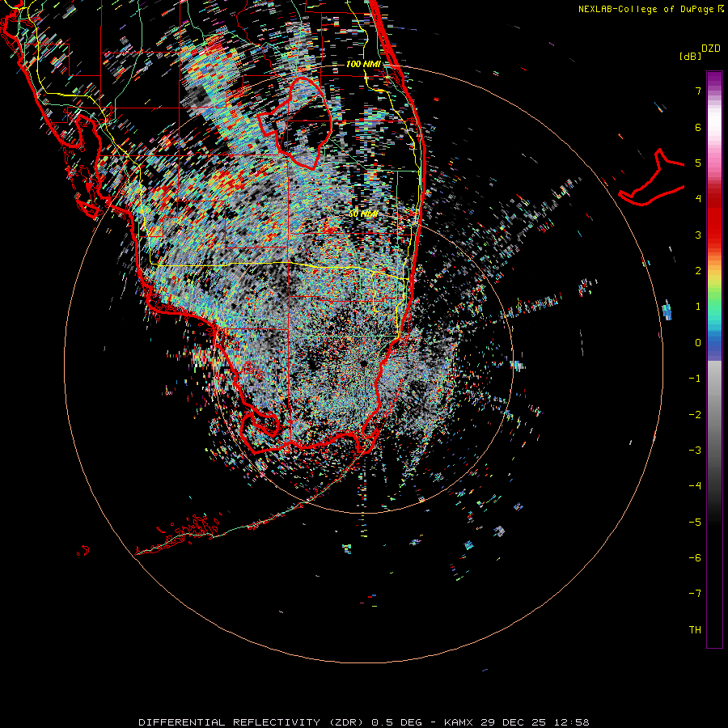
Task: Select the -1 value on scale
Action: click(x=695, y=379)
